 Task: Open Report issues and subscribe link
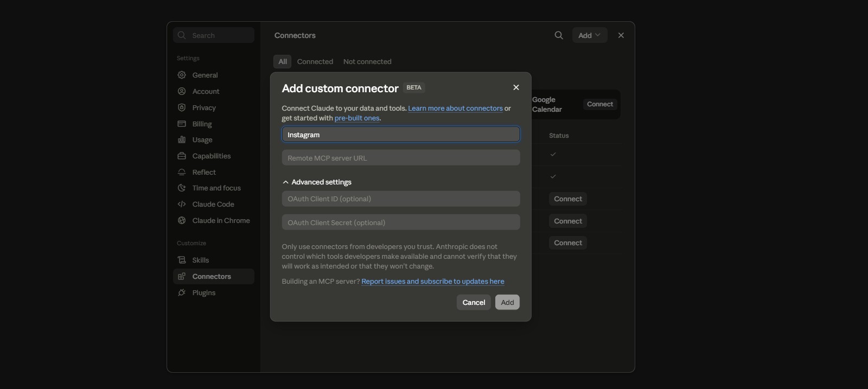pos(433,281)
